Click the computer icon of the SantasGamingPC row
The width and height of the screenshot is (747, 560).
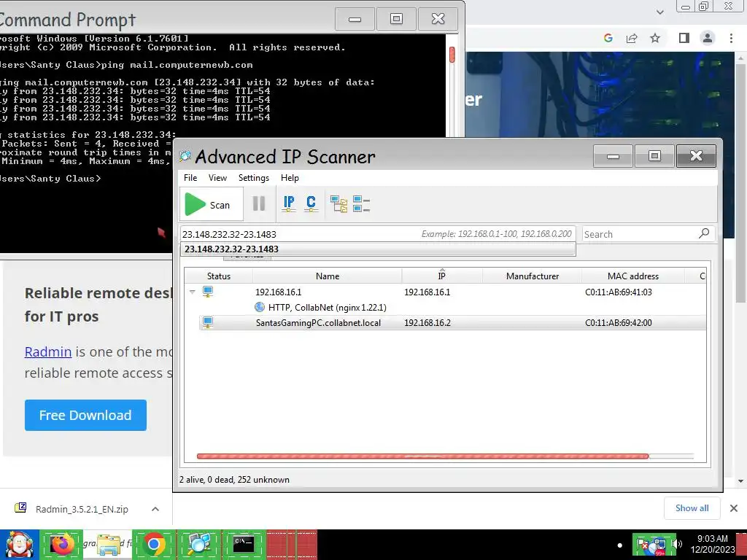[208, 322]
